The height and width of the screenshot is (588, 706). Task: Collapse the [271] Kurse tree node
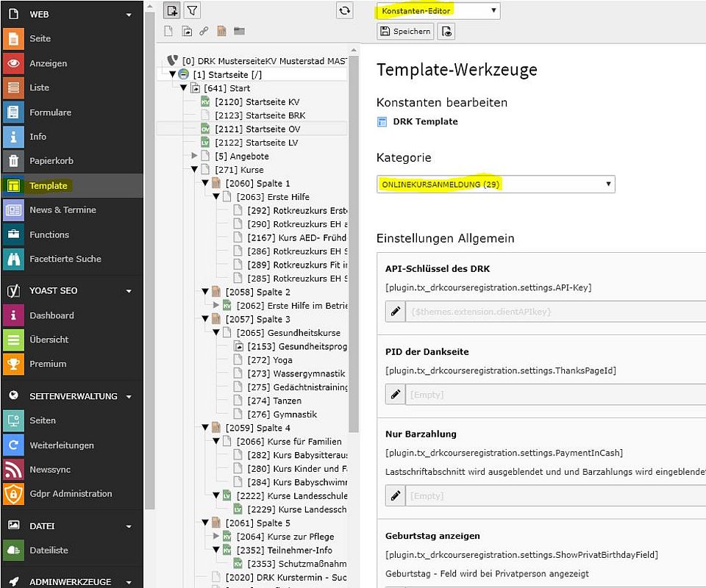194,170
